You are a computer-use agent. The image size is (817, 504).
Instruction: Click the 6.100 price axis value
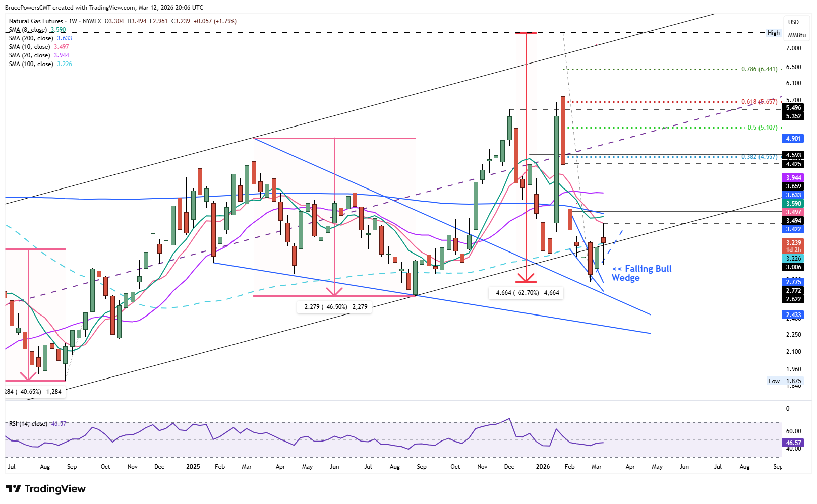pyautogui.click(x=793, y=83)
